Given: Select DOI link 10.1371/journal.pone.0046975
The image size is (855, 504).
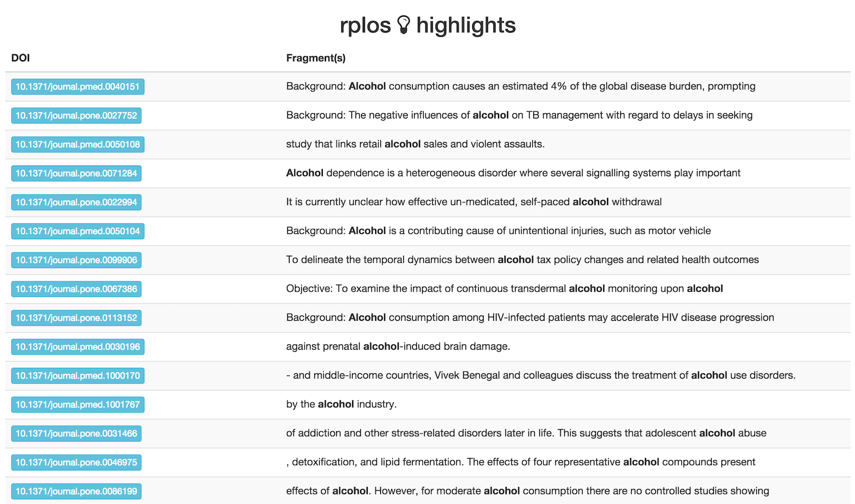Looking at the screenshot, I should 76,462.
